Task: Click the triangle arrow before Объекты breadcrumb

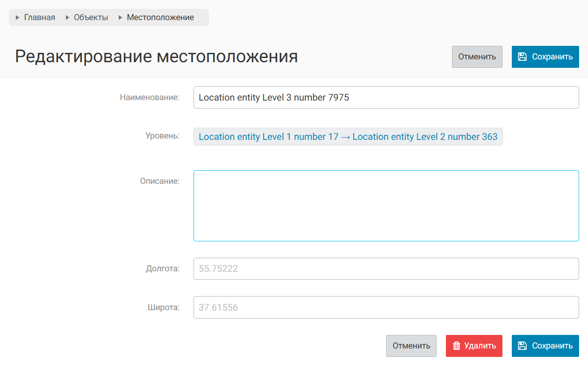Action: pyautogui.click(x=68, y=18)
